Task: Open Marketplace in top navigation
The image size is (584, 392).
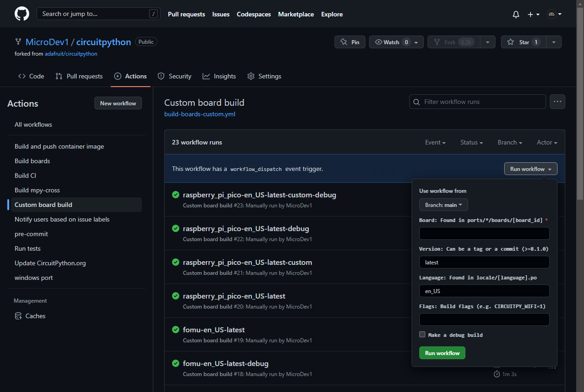Action: 296,14
